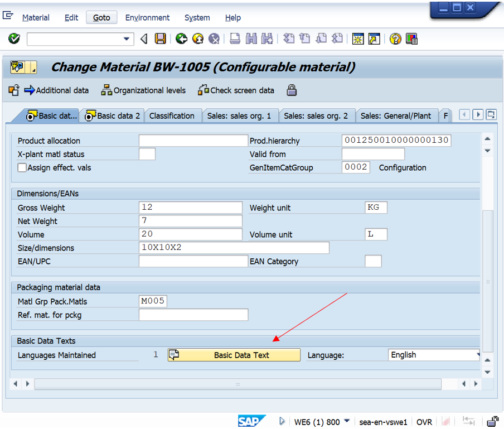The image size is (504, 429).
Task: Open the Help question mark icon
Action: (x=395, y=38)
